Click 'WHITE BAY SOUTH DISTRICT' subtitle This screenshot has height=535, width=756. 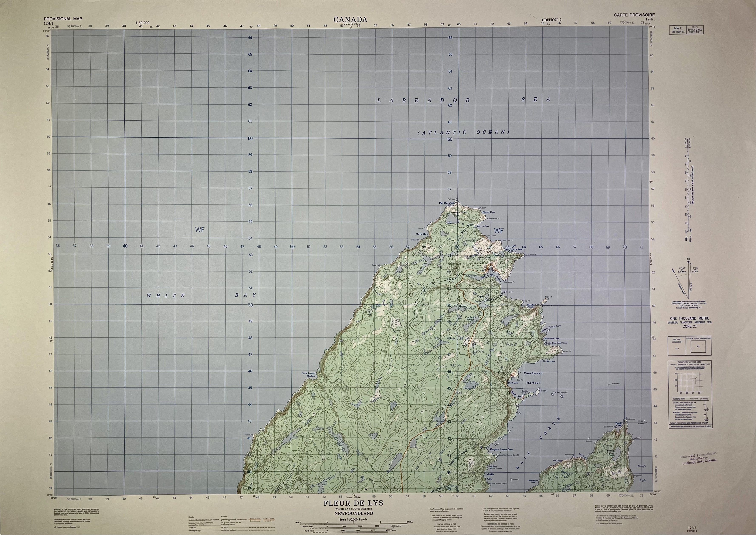coord(353,509)
